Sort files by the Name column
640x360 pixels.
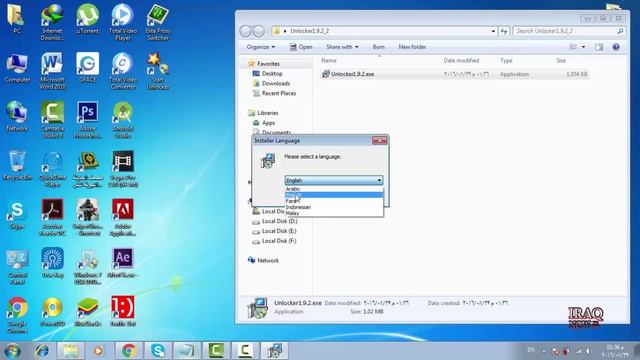329,60
